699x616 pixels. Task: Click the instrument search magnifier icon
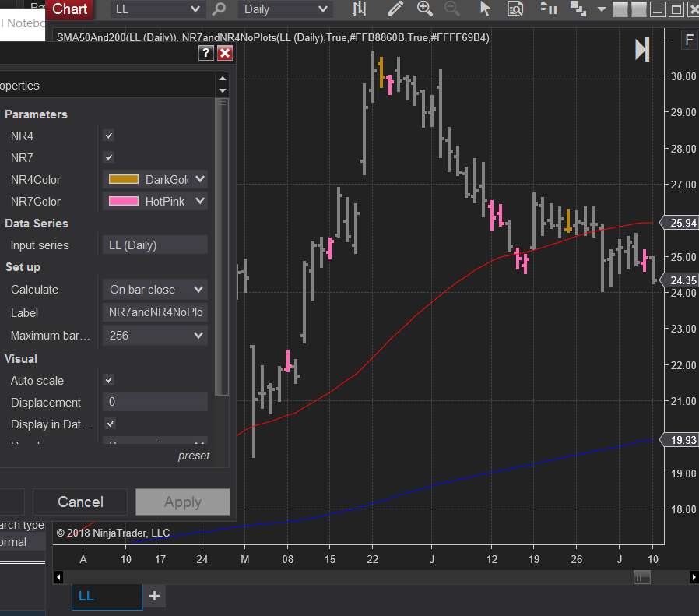(219, 9)
